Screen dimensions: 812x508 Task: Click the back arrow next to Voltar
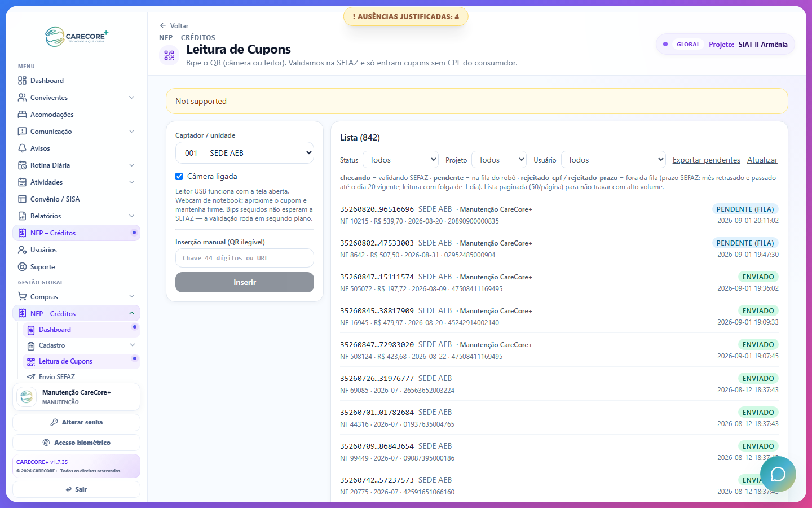pyautogui.click(x=163, y=25)
